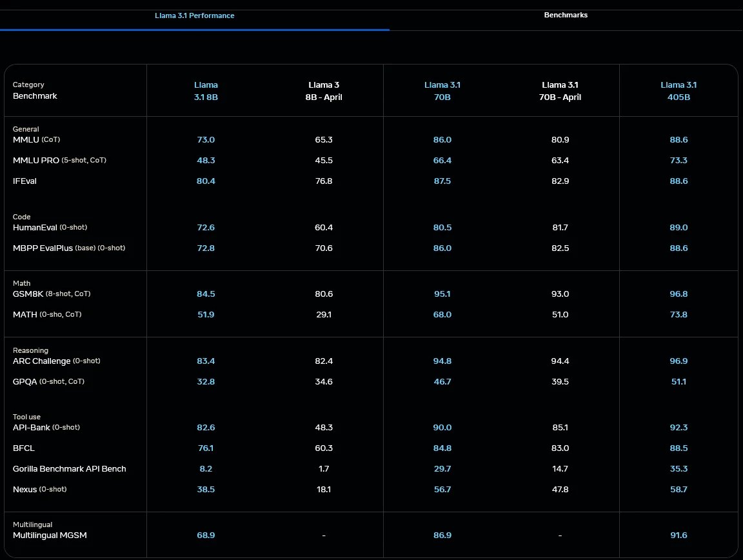Select the Llama 3.1 70B - April header
Viewport: 743px width, 560px height.
click(560, 91)
